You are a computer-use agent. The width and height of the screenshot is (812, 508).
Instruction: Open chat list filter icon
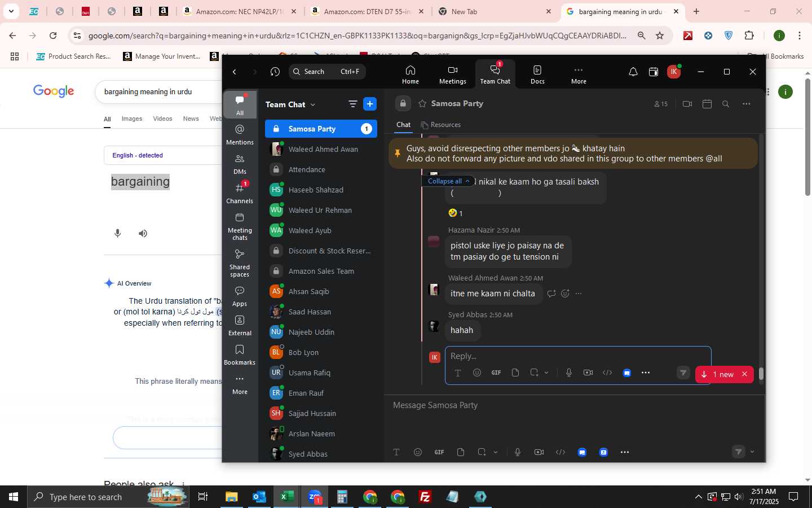click(353, 104)
